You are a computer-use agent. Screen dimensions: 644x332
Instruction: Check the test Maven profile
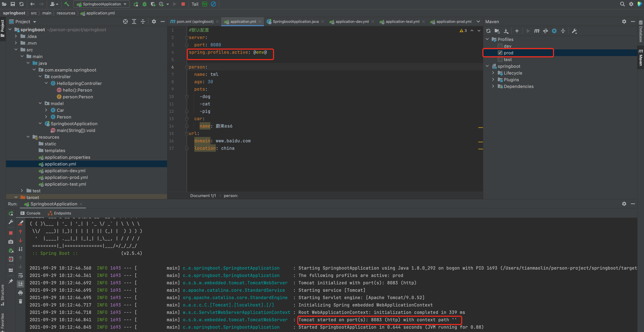coord(500,59)
